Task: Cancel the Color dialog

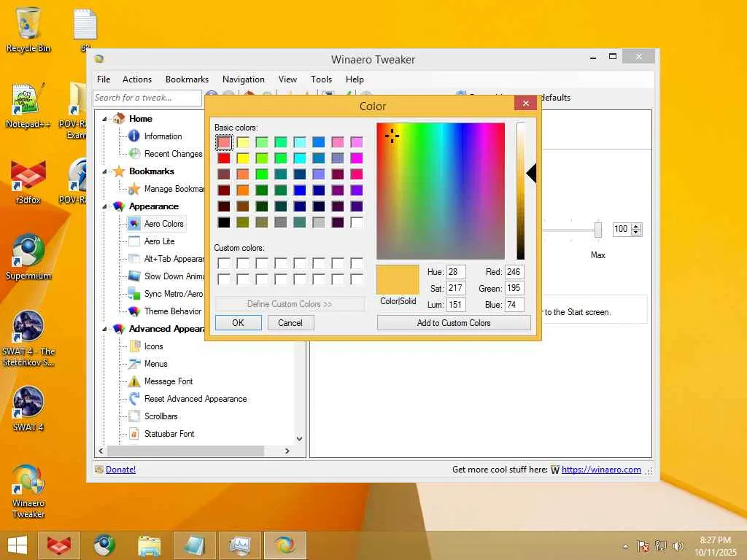Action: (290, 323)
